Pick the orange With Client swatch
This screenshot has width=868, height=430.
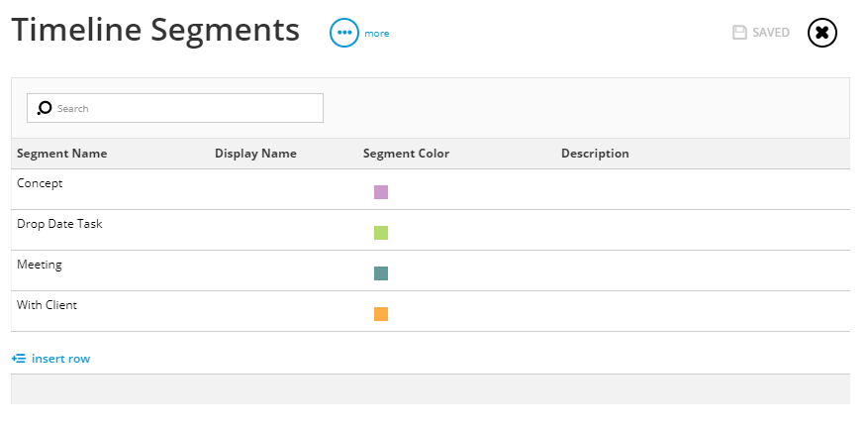click(381, 314)
